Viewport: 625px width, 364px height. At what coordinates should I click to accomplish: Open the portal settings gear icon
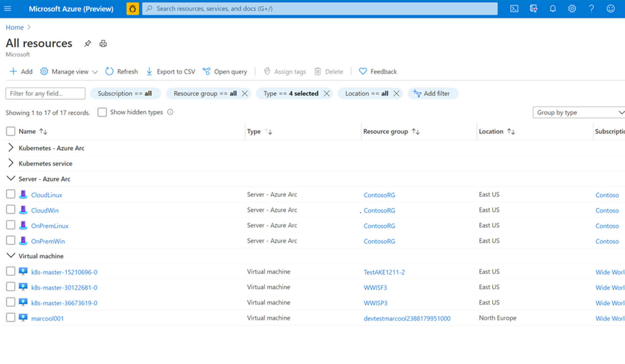(x=572, y=9)
